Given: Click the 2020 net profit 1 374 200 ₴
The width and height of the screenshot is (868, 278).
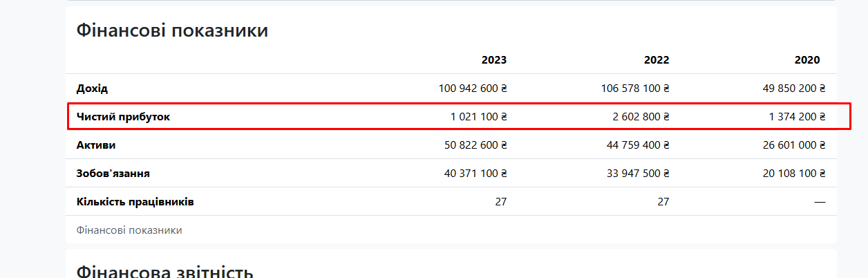Looking at the screenshot, I should coord(797,117).
